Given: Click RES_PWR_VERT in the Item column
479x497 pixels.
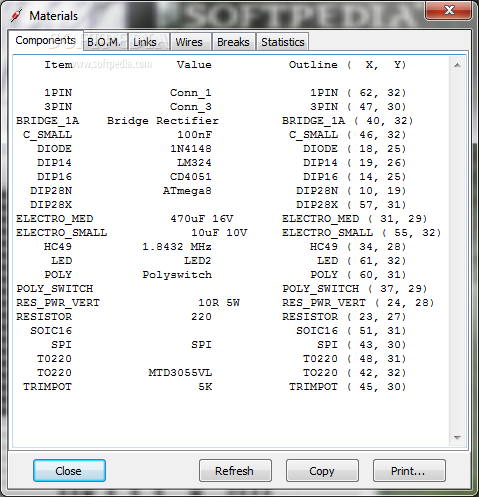Looking at the screenshot, I should tap(58, 303).
